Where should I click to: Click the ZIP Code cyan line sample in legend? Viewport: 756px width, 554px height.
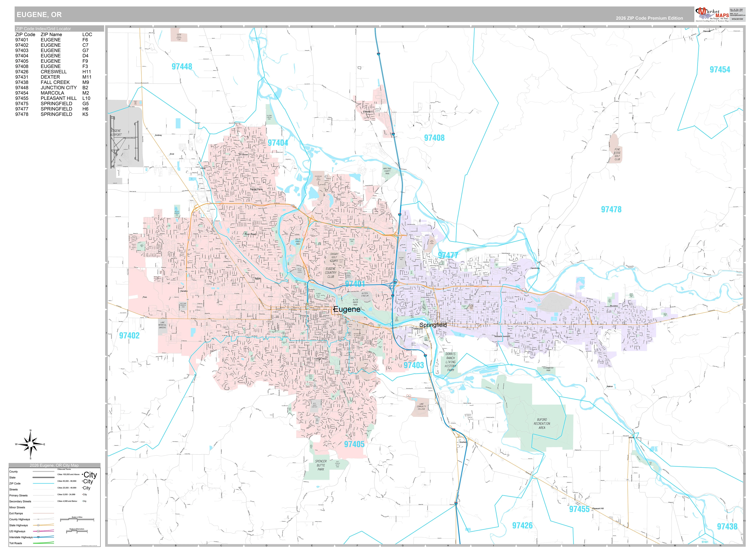point(43,484)
